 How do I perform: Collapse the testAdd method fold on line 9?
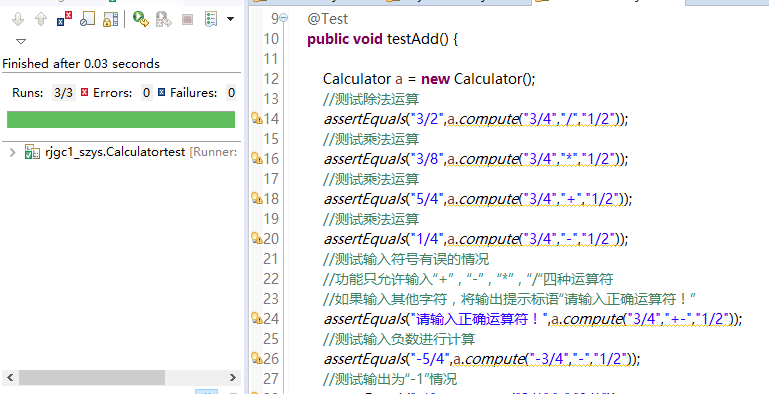283,18
